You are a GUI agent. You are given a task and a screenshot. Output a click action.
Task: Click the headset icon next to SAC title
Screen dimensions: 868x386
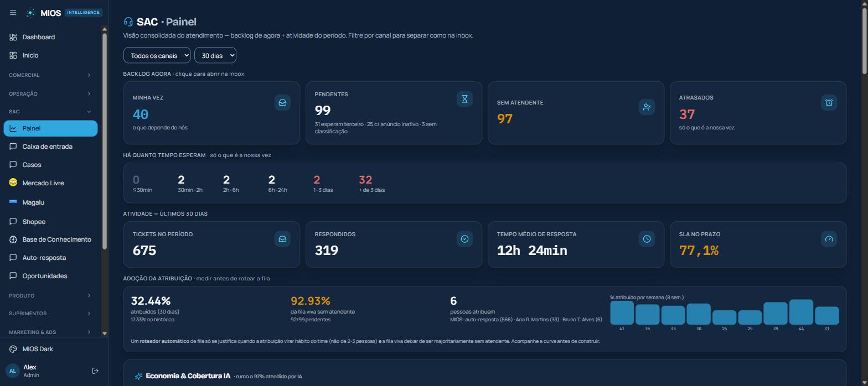click(128, 22)
